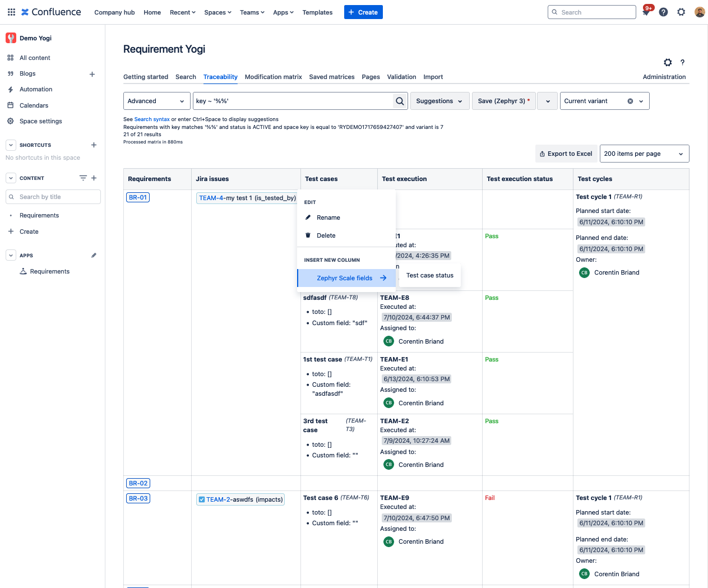
Task: Click Export to Excel button
Action: [566, 154]
